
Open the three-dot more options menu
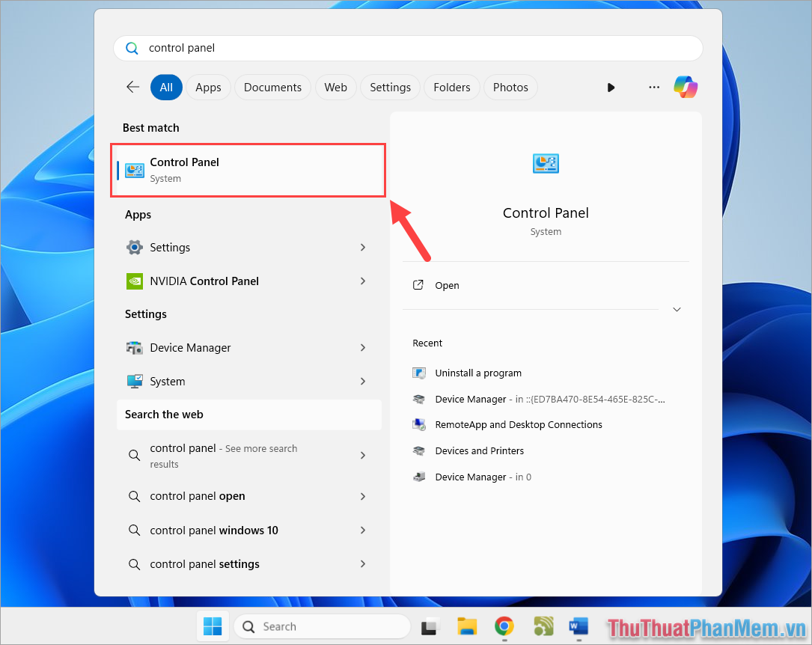[653, 88]
